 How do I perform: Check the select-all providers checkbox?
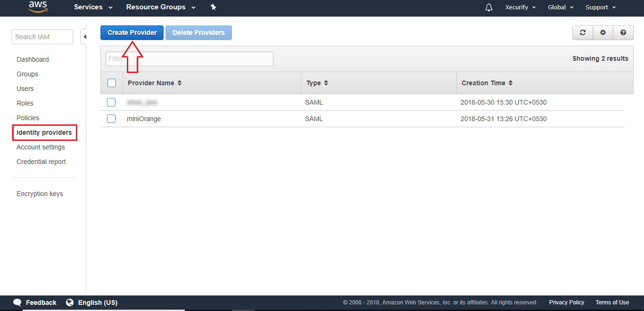[111, 82]
